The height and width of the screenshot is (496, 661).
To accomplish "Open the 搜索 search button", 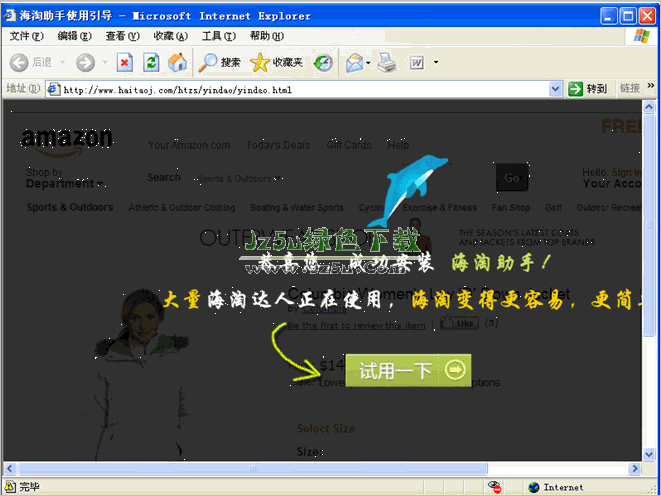I will [219, 63].
